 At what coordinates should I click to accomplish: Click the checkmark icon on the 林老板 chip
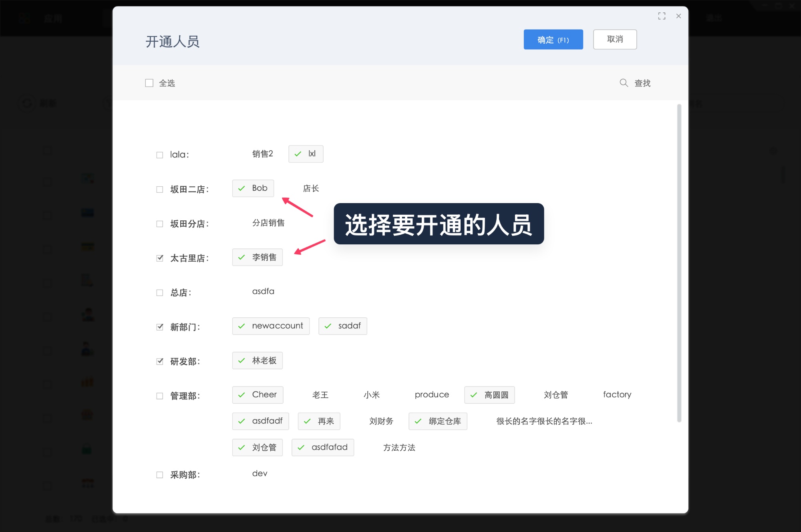point(241,361)
